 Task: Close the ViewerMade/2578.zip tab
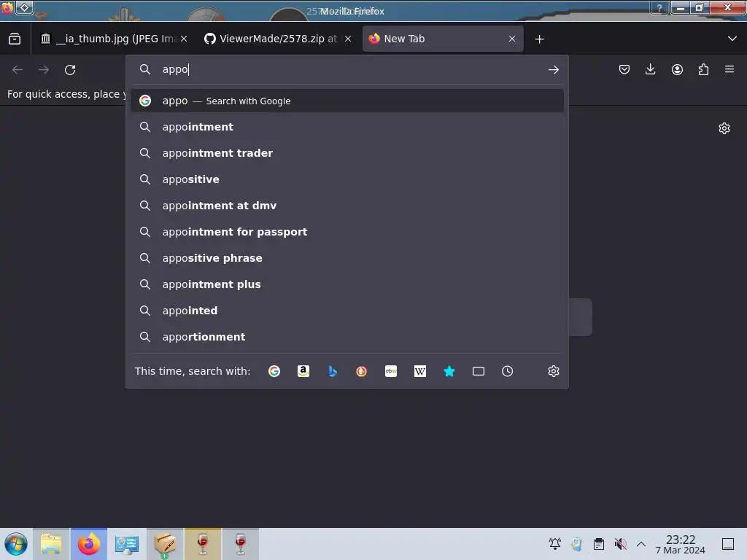[x=348, y=39]
